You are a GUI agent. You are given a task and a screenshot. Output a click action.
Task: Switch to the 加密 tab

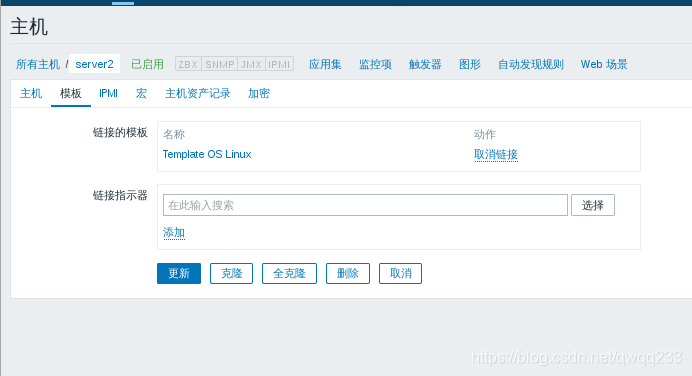(x=259, y=93)
